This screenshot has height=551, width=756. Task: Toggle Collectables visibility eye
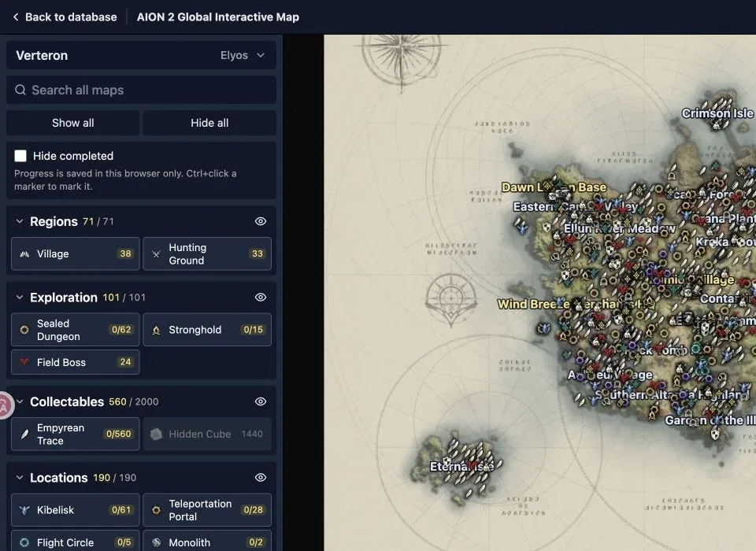[261, 401]
